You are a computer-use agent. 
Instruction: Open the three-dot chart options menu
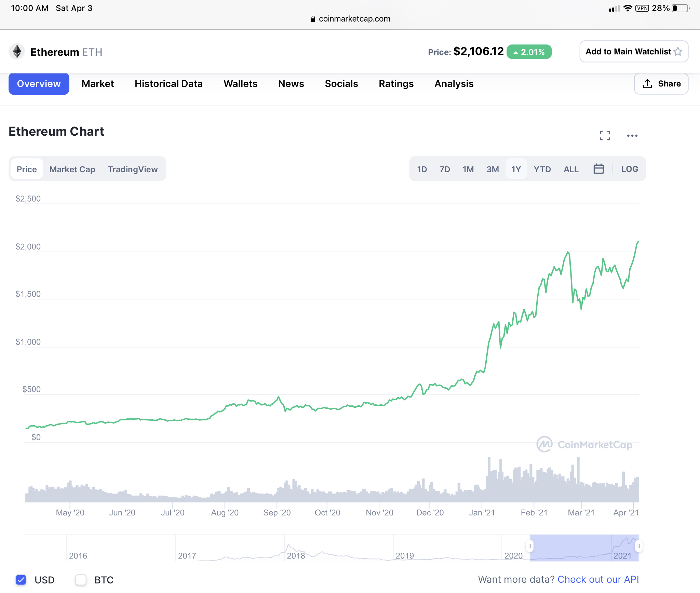pyautogui.click(x=632, y=136)
